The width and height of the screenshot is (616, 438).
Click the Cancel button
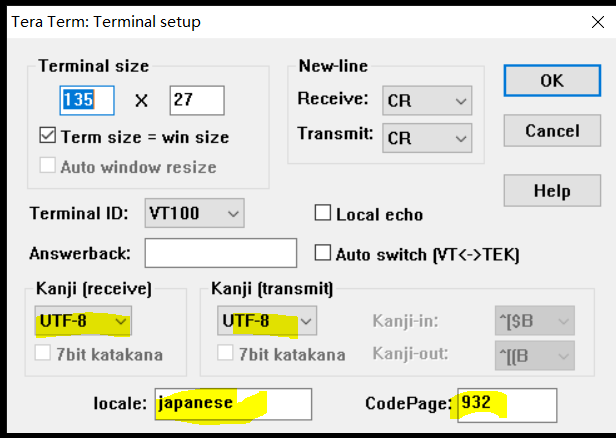point(552,131)
